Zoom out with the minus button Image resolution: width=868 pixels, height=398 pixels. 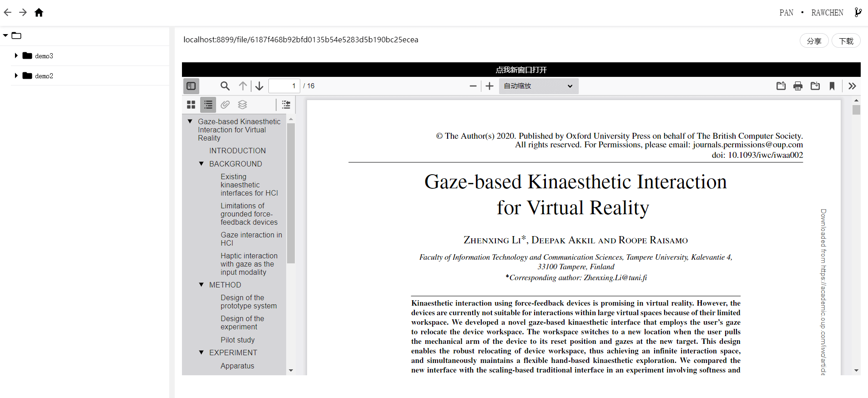coord(473,86)
